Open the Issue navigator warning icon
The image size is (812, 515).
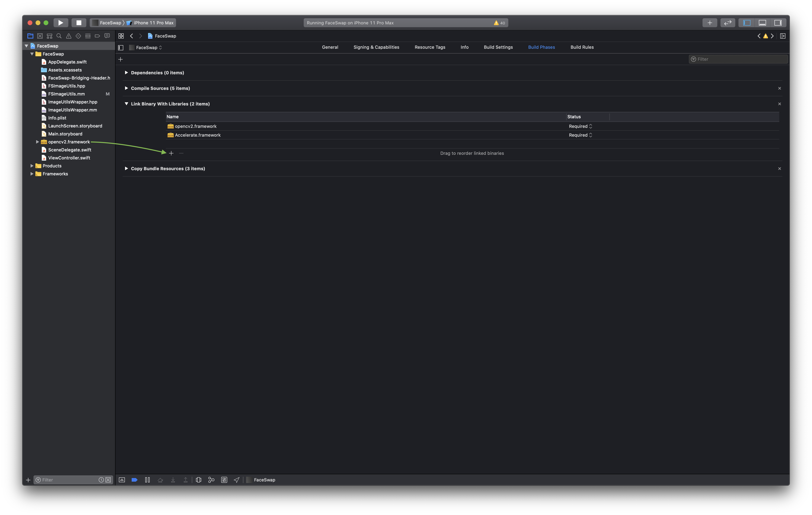[x=69, y=36]
